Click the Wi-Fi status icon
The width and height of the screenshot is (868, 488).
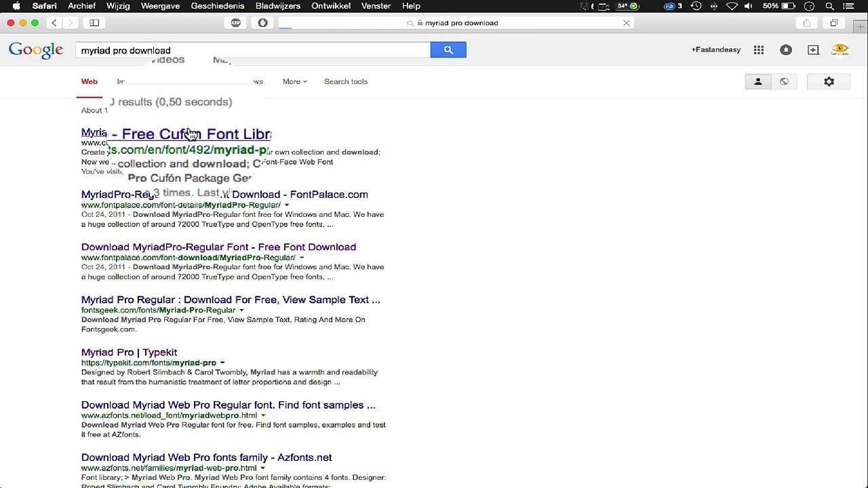[732, 6]
